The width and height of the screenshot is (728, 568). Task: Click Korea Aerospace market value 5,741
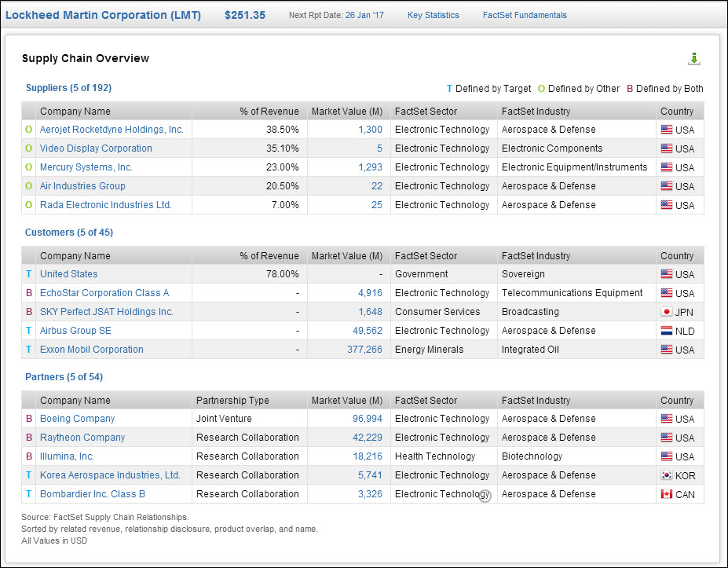(370, 475)
